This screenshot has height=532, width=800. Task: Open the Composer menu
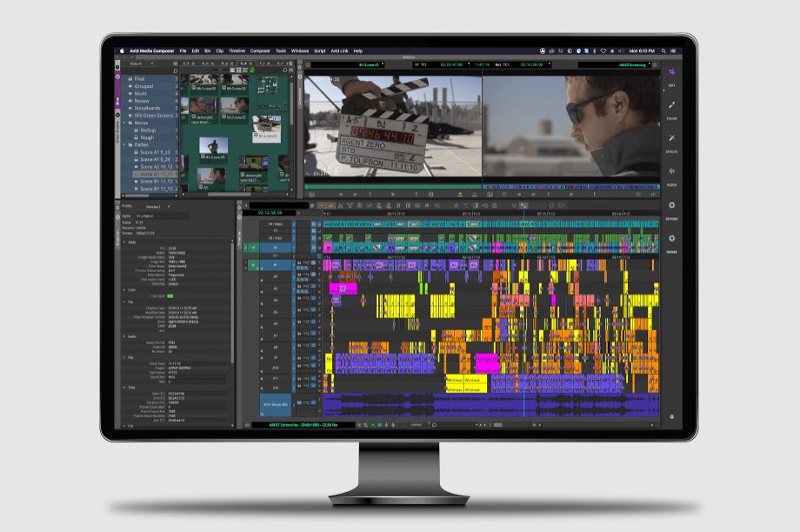point(260,51)
